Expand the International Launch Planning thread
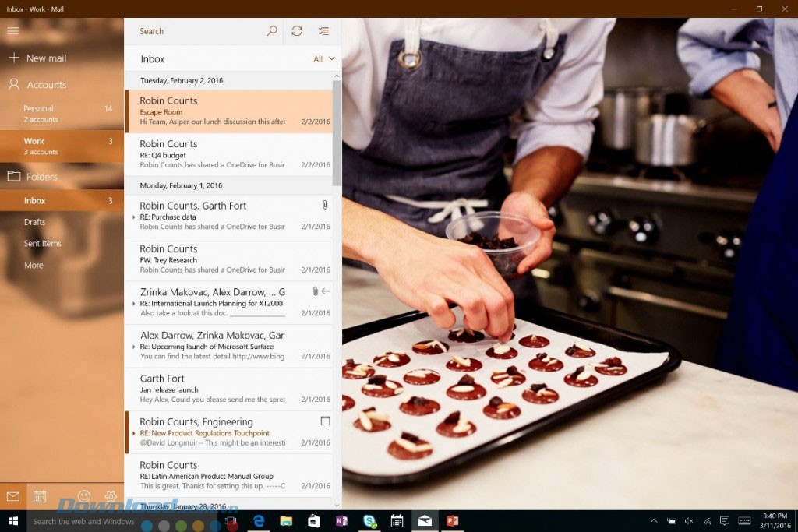 [x=134, y=304]
